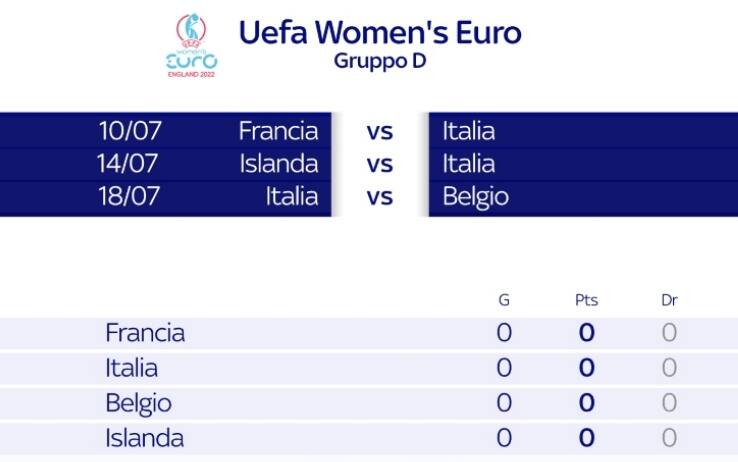This screenshot has width=738, height=462.
Task: Click the 18/07 match date
Action: (x=129, y=196)
